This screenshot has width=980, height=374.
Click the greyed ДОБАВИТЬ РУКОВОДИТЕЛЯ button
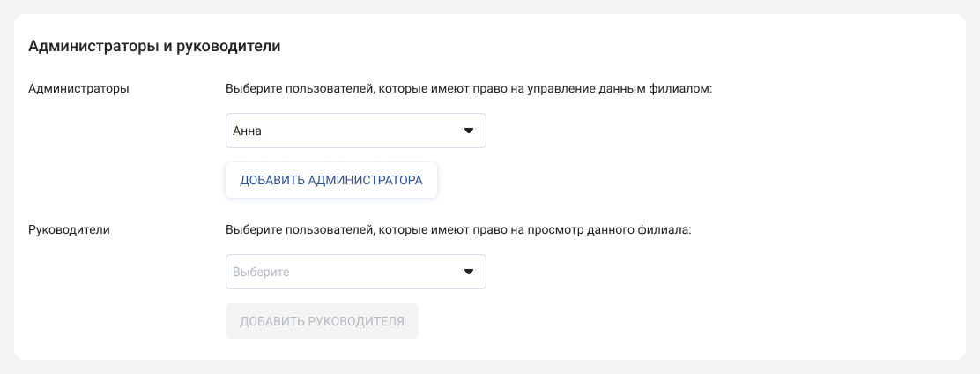pyautogui.click(x=322, y=321)
